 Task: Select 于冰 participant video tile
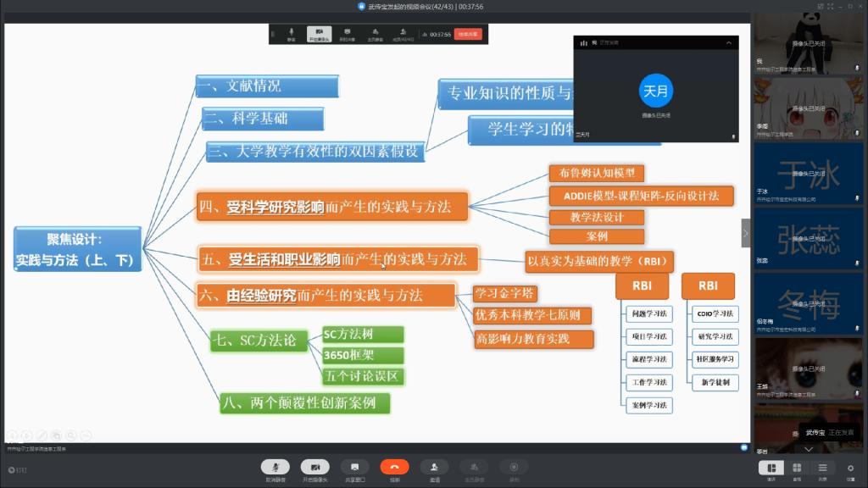point(810,175)
